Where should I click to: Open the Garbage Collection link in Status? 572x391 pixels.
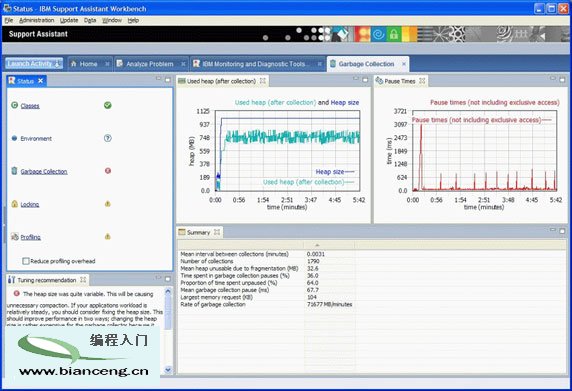click(44, 171)
